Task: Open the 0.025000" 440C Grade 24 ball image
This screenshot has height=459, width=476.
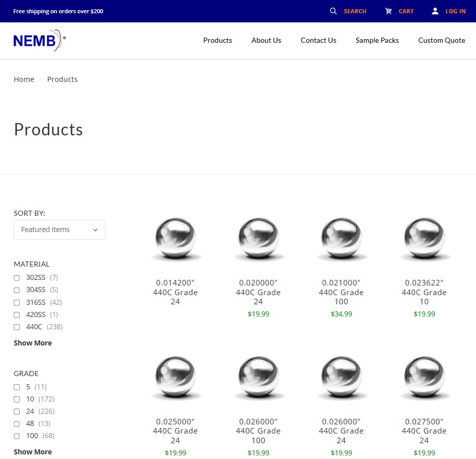Action: [x=175, y=378]
